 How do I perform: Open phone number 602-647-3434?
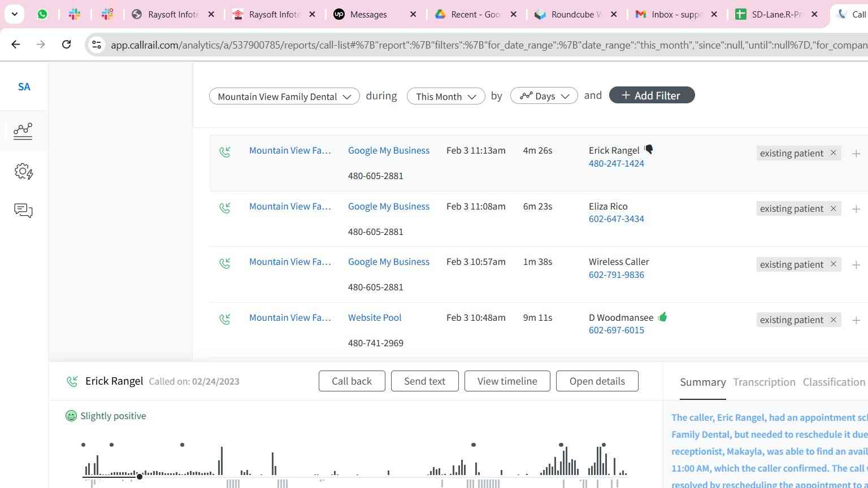(617, 219)
